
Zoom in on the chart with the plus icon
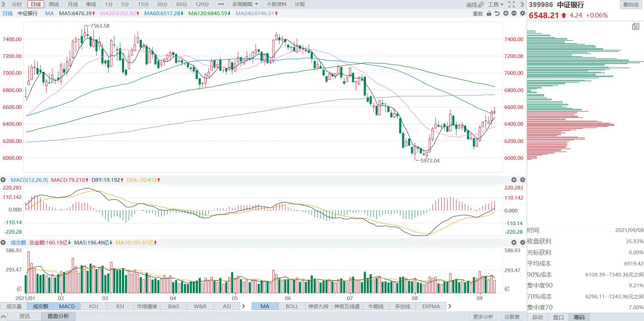[506, 13]
